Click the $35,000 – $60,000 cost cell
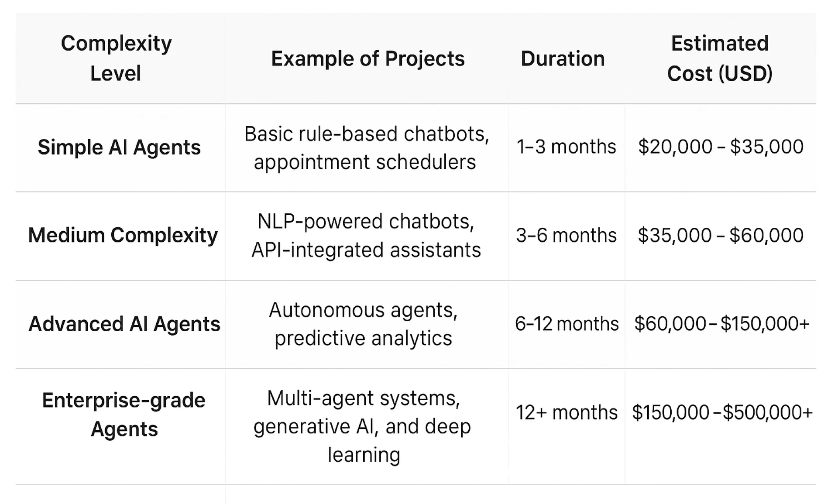The width and height of the screenshot is (838, 504). tap(720, 236)
